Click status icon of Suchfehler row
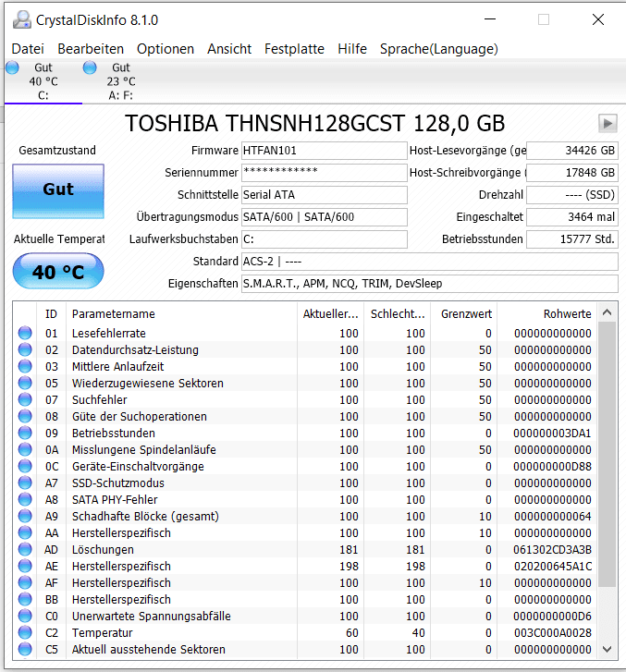The image size is (626, 672). pos(25,400)
